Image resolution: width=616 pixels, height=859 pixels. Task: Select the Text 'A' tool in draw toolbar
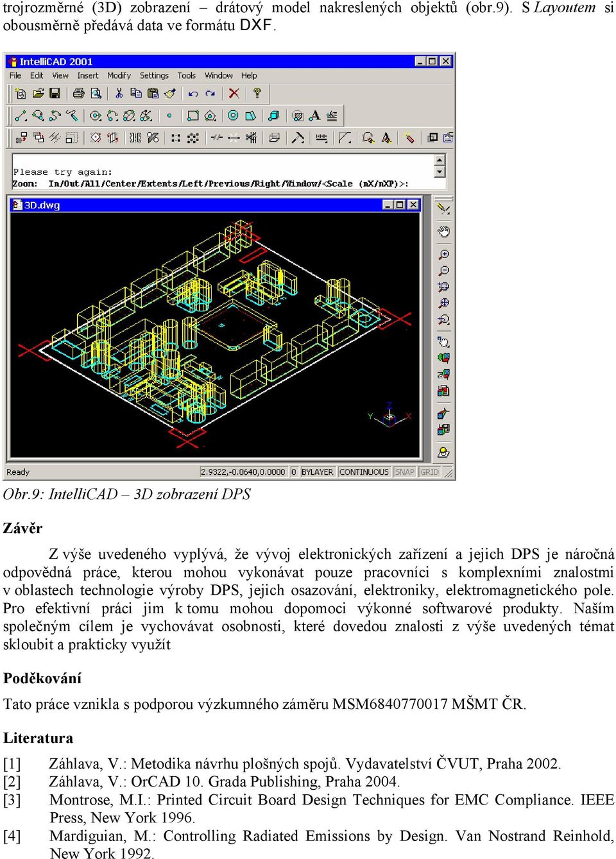coord(314,115)
